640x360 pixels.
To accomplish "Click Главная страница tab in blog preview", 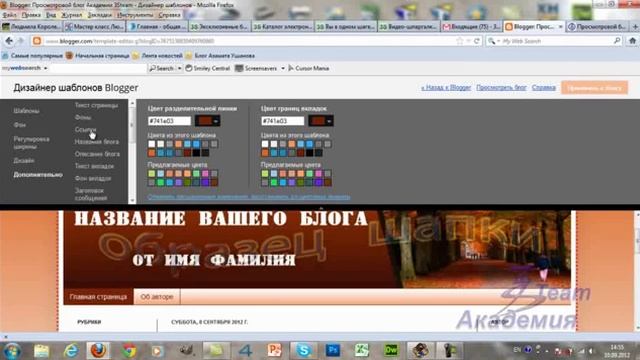I will (98, 297).
